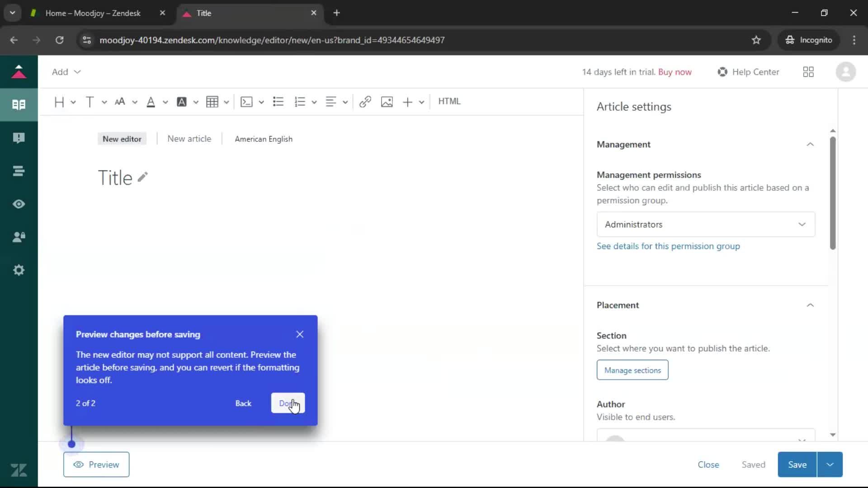The height and width of the screenshot is (488, 868).
Task: Open the numbered list dropdown arrow
Action: tap(314, 102)
